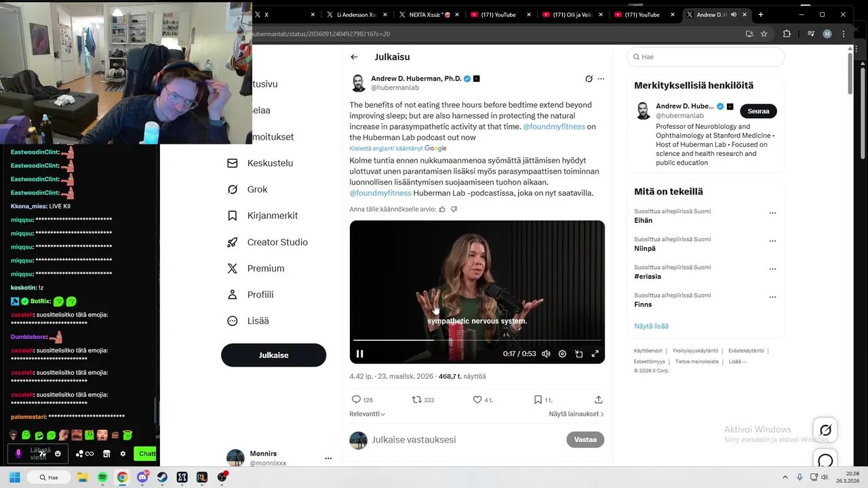The height and width of the screenshot is (488, 868).
Task: Click green Chat send button
Action: [x=146, y=453]
